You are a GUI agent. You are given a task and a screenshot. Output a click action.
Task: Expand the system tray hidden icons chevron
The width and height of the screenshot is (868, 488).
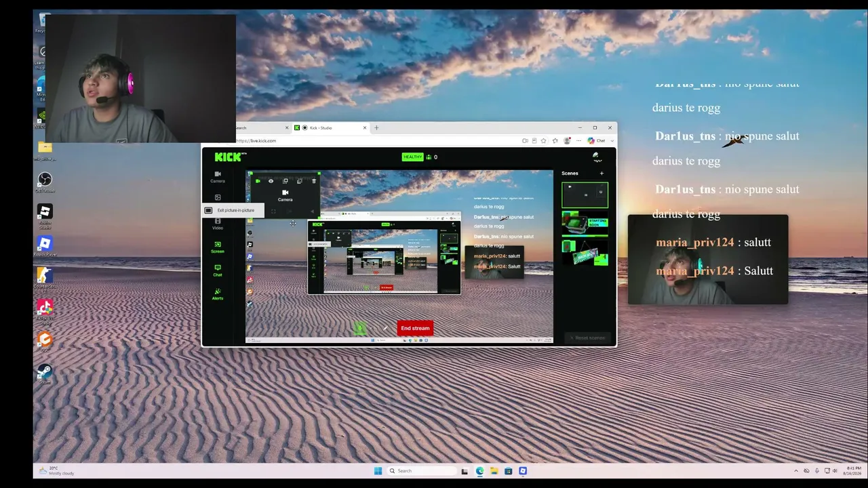[796, 471]
